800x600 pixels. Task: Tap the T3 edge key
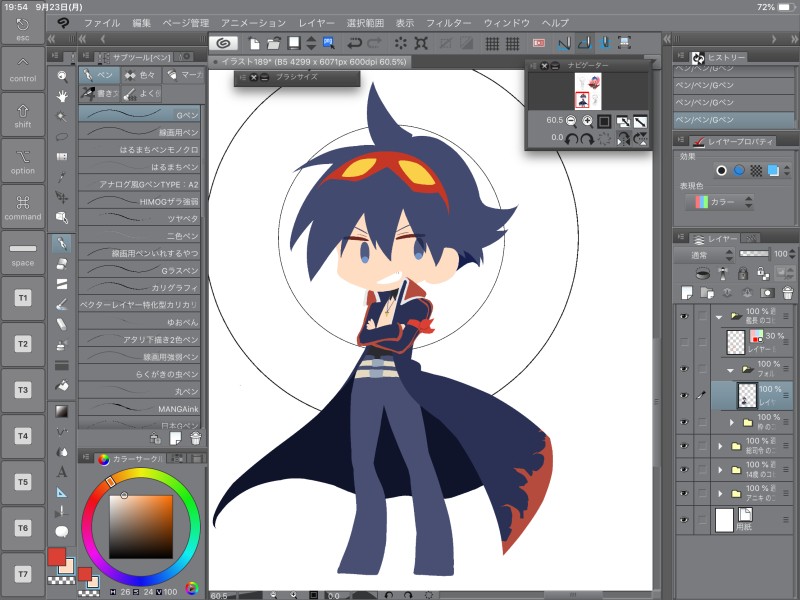pyautogui.click(x=22, y=390)
